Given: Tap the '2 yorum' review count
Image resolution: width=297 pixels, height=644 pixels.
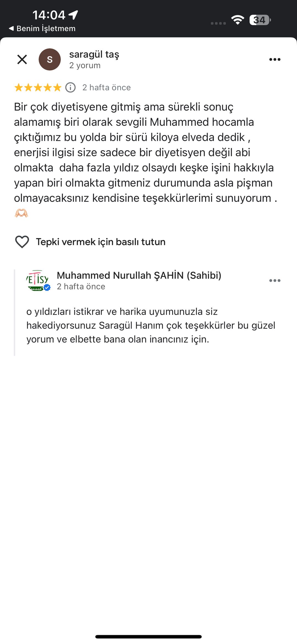Looking at the screenshot, I should (85, 66).
